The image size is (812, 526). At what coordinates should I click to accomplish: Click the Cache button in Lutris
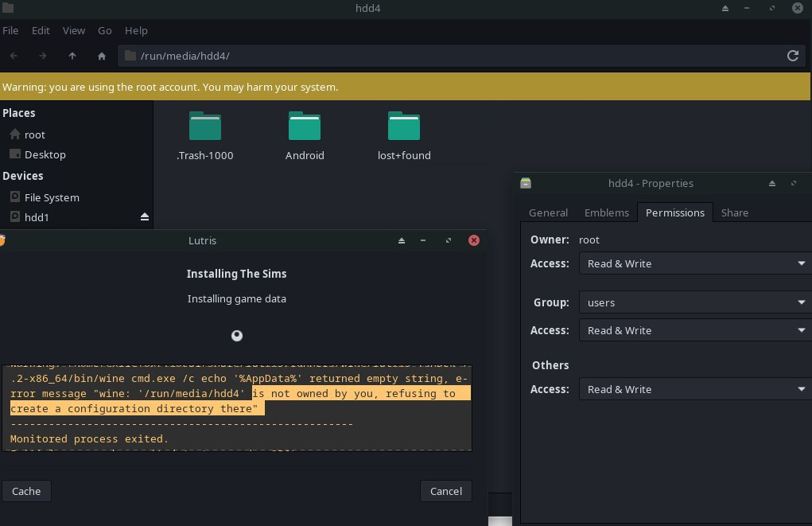26,491
